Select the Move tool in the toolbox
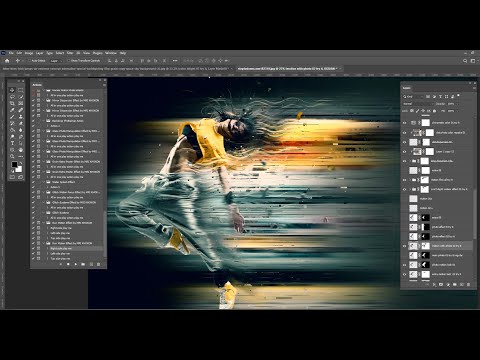Viewport: 480px width, 360px height. click(x=12, y=90)
